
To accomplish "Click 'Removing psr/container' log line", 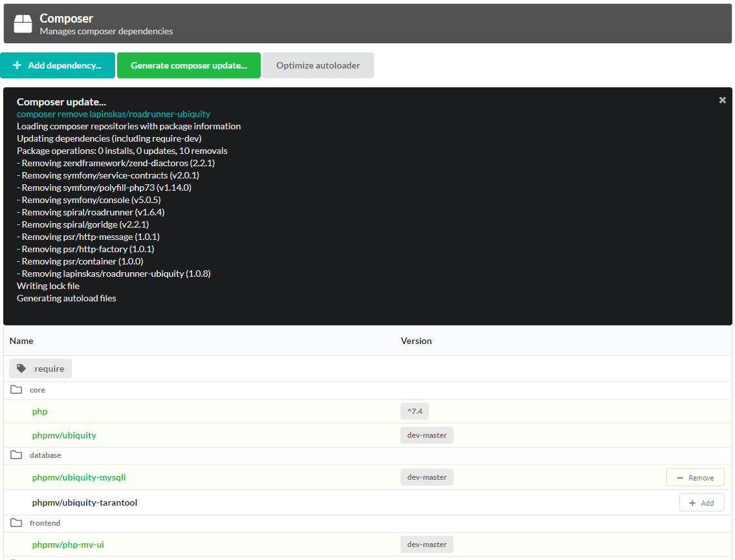I will point(80,261).
